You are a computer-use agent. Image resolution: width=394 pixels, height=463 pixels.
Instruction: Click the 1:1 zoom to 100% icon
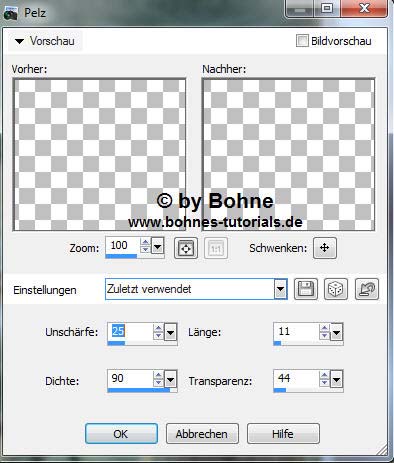(x=216, y=248)
